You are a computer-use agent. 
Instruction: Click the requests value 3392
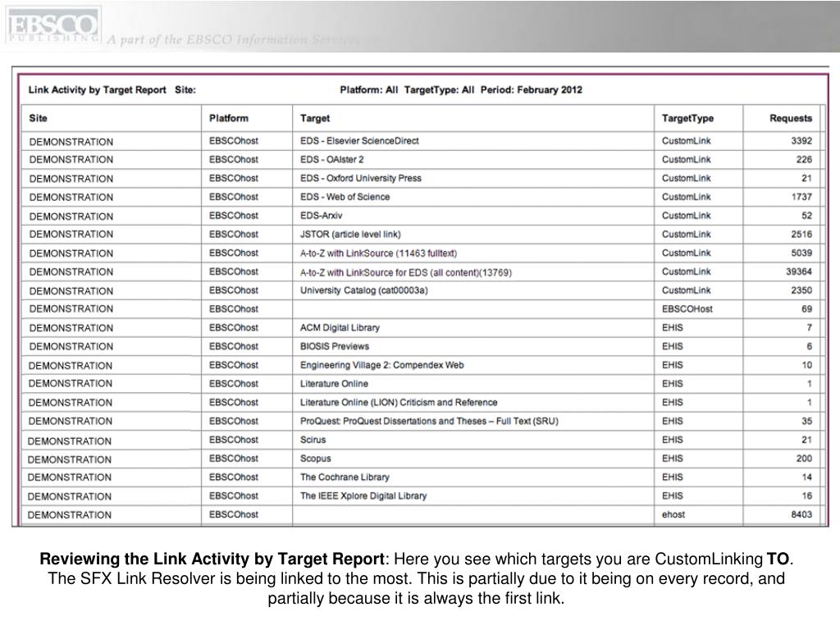pos(801,141)
